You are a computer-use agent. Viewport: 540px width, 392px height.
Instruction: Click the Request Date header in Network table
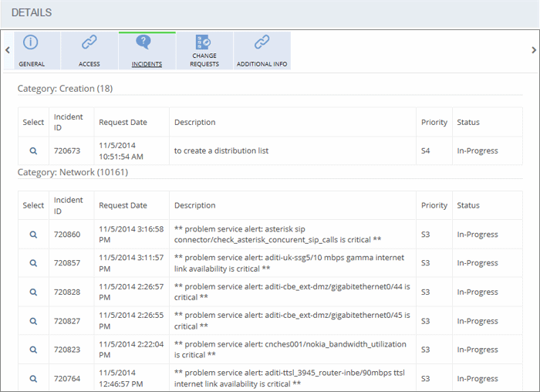(123, 206)
